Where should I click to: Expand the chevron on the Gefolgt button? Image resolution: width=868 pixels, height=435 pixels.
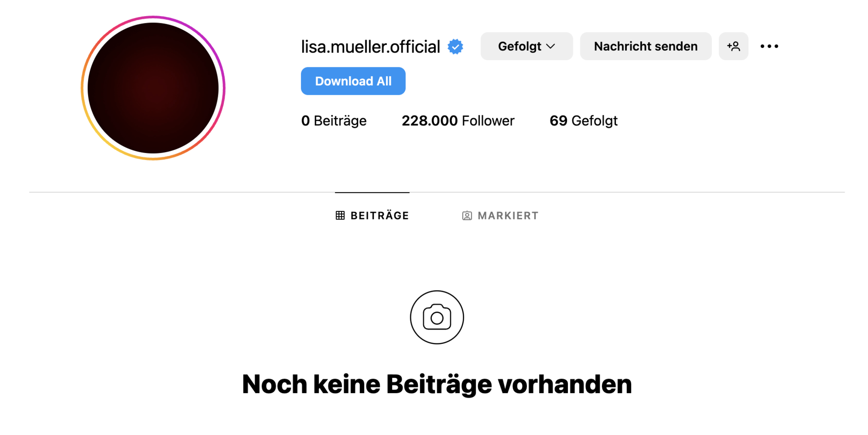tap(551, 46)
